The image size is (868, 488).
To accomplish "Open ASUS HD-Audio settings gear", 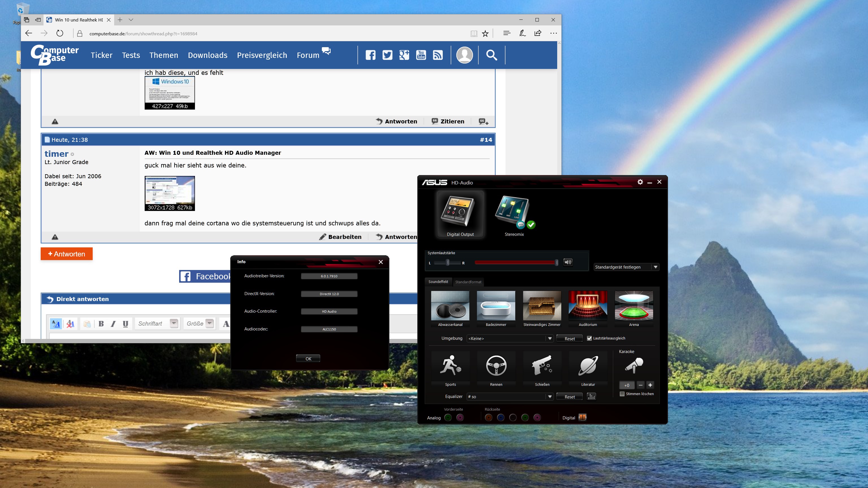I will 640,182.
